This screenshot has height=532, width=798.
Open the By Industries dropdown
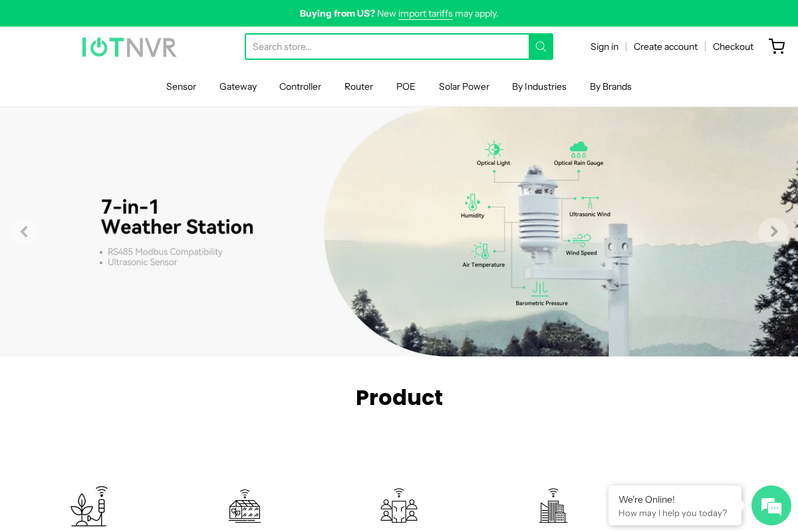pos(539,86)
